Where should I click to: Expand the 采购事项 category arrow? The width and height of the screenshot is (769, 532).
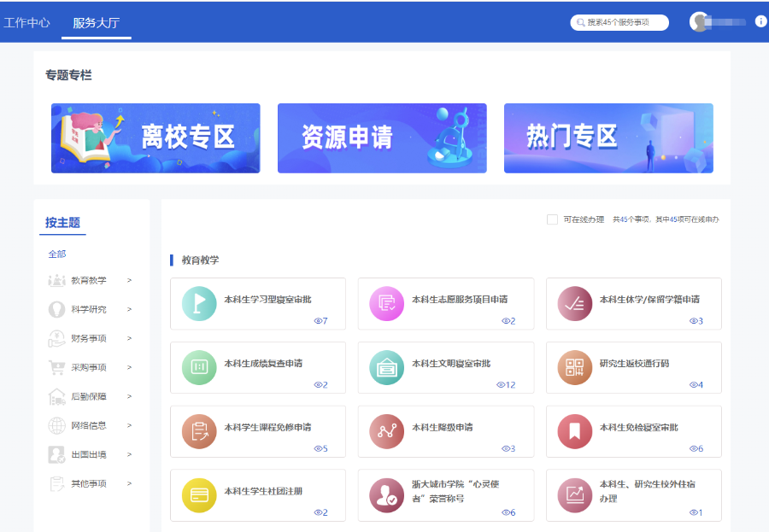click(x=130, y=367)
